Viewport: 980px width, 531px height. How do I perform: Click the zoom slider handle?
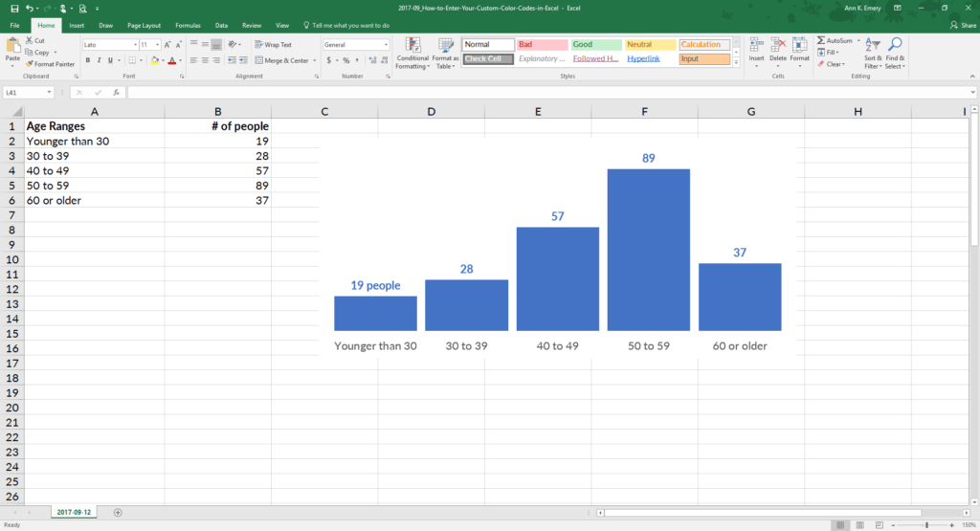(x=926, y=525)
